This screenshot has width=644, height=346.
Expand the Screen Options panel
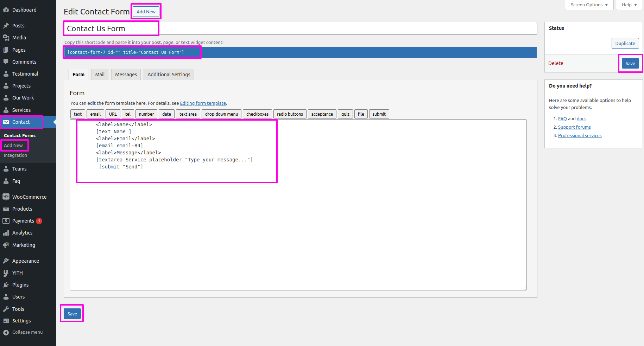[x=589, y=5]
